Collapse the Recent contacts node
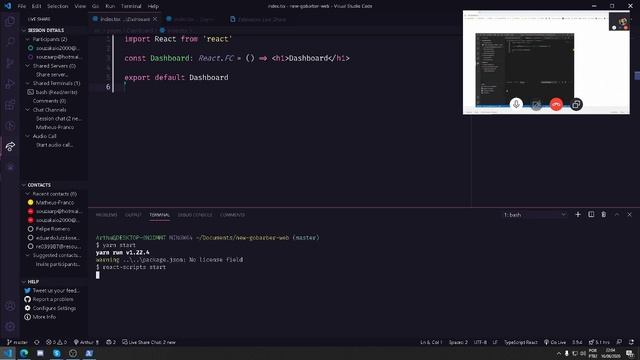 coord(28,194)
